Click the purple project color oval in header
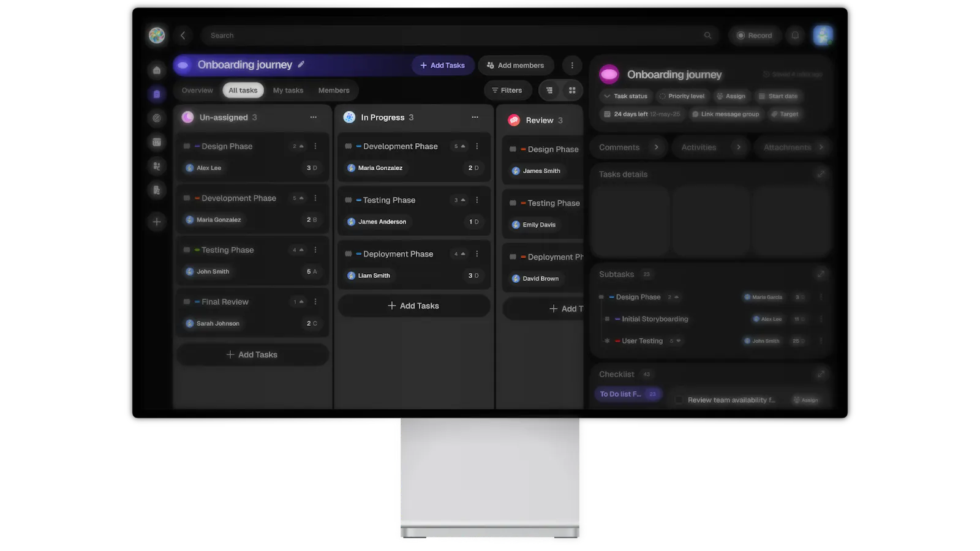 coord(183,65)
